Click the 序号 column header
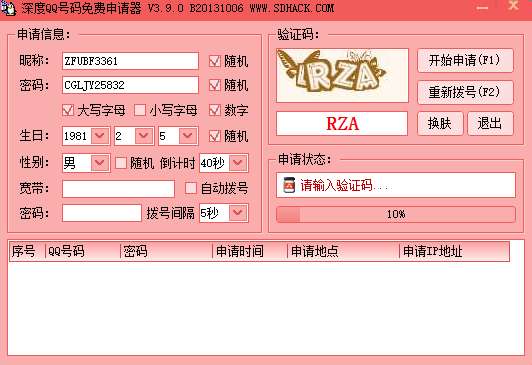The width and height of the screenshot is (532, 365). click(x=27, y=251)
